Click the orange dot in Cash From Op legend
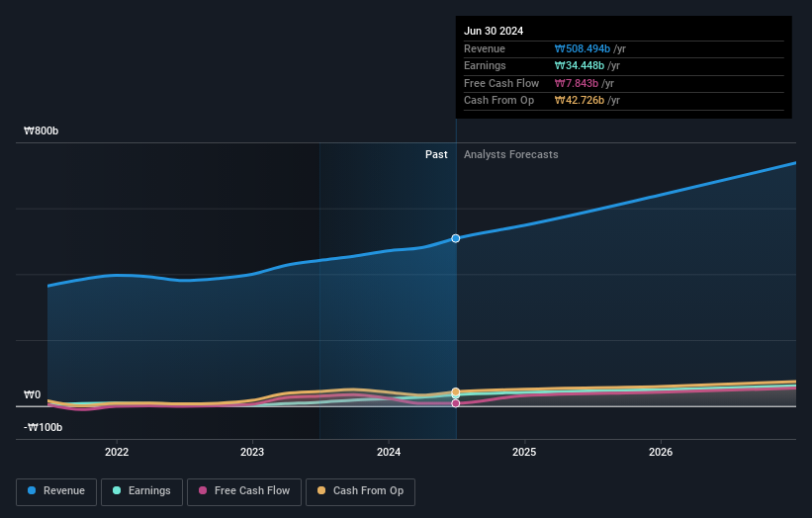 tap(321, 490)
